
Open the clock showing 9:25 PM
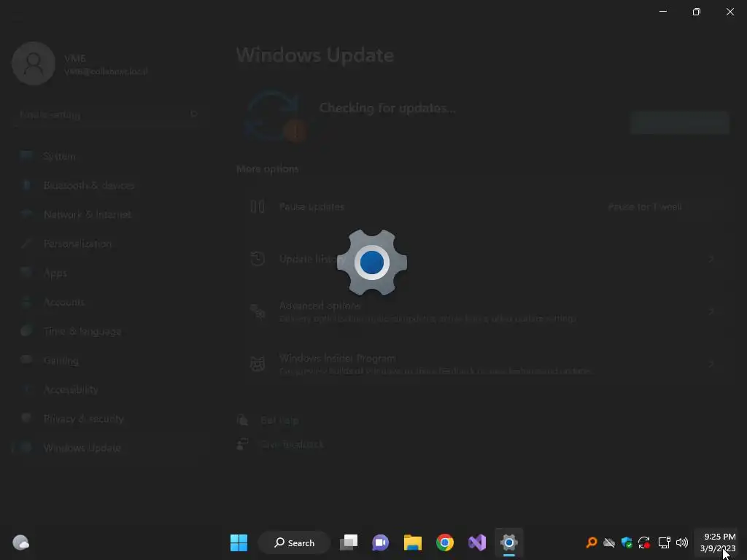718,542
